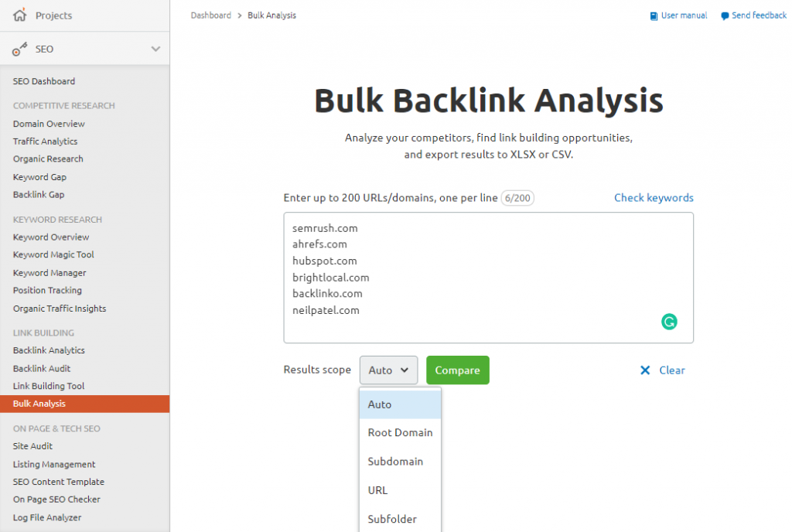Click the green Compare button
Image resolution: width=792 pixels, height=532 pixels.
tap(458, 370)
